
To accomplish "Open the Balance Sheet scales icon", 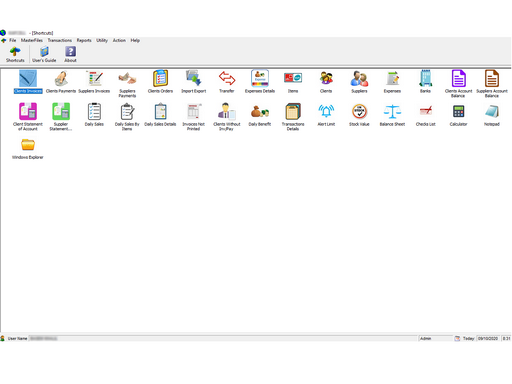I will coord(392,112).
